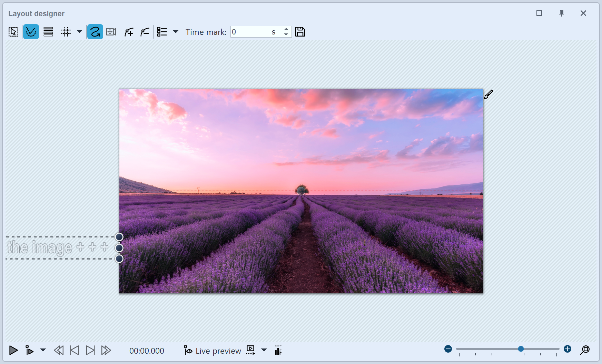Viewport: 602px width, 364px height.
Task: Click the zoom slider handle
Action: (521, 349)
